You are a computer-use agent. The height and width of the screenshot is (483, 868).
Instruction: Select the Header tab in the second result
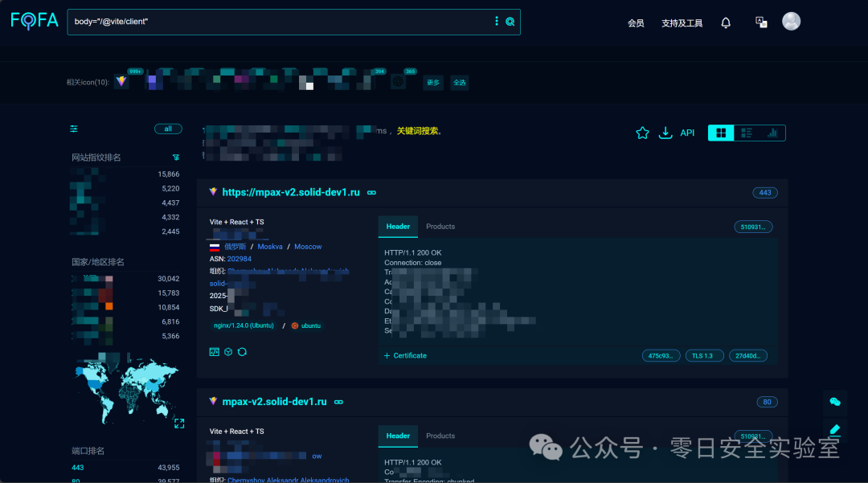(x=398, y=436)
